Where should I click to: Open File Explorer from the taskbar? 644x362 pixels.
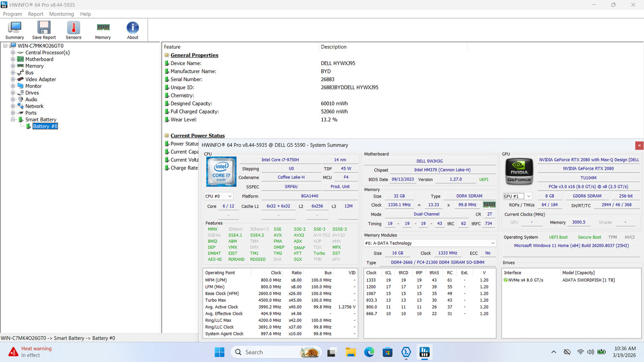(351, 352)
